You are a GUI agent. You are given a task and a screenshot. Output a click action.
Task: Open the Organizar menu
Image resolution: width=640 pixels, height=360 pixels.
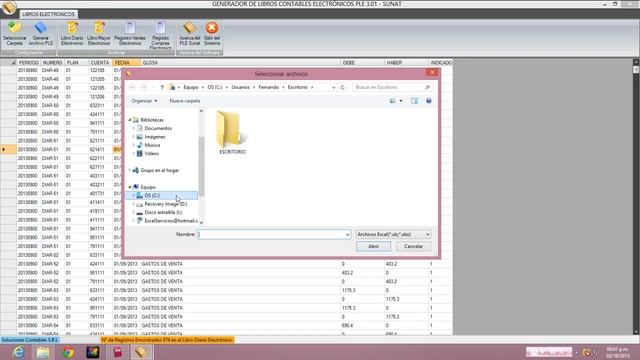(144, 101)
